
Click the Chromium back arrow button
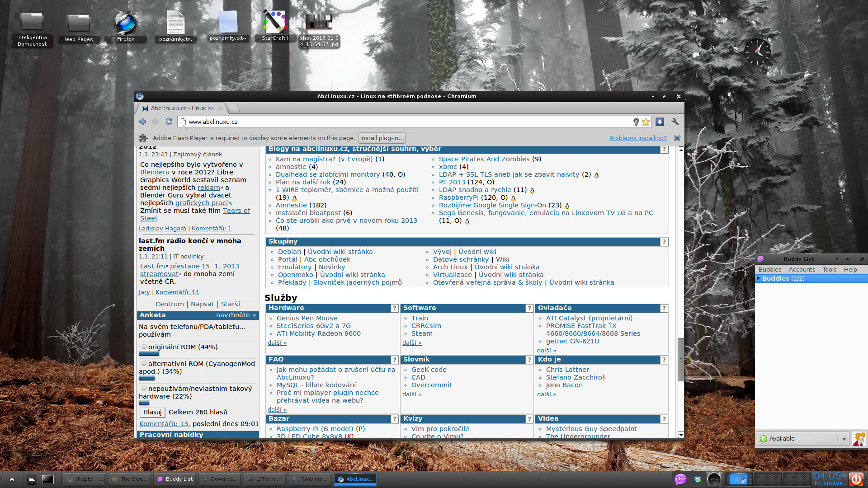(x=142, y=122)
